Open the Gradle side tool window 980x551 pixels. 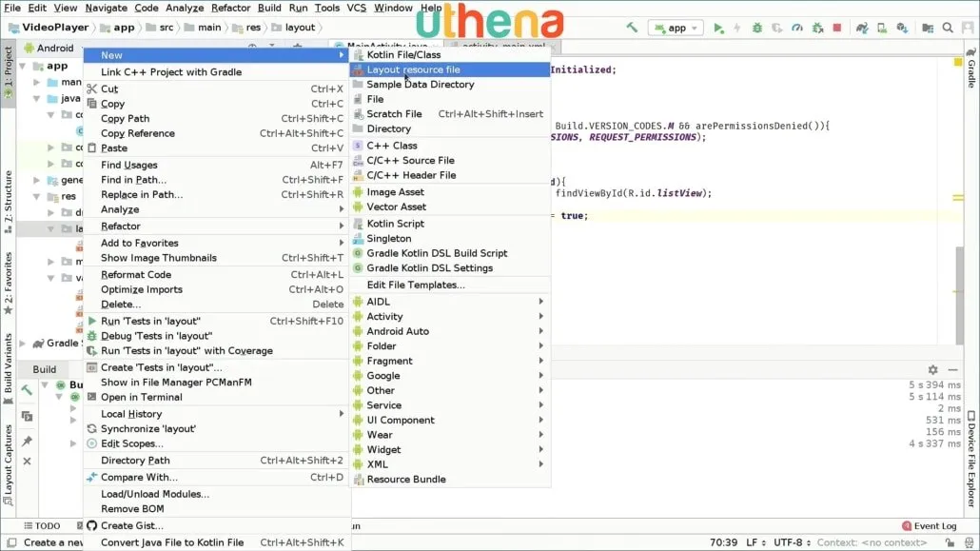coord(971,68)
